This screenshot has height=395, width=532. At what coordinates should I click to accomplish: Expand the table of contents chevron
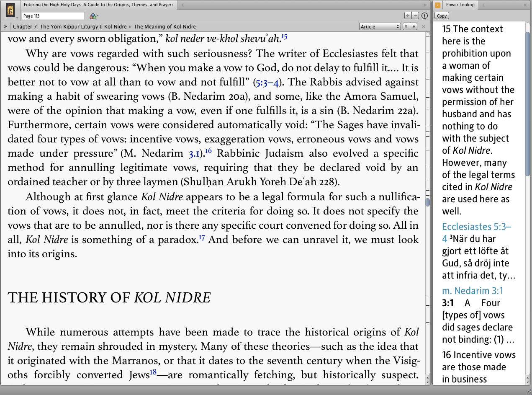pos(5,26)
